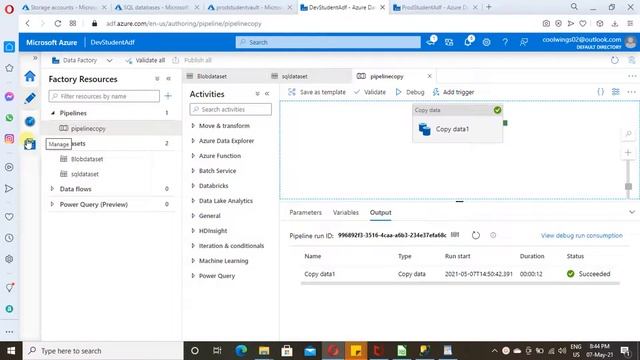Expand the Data flows node
Image resolution: width=640 pixels, height=360 pixels.
click(x=52, y=189)
